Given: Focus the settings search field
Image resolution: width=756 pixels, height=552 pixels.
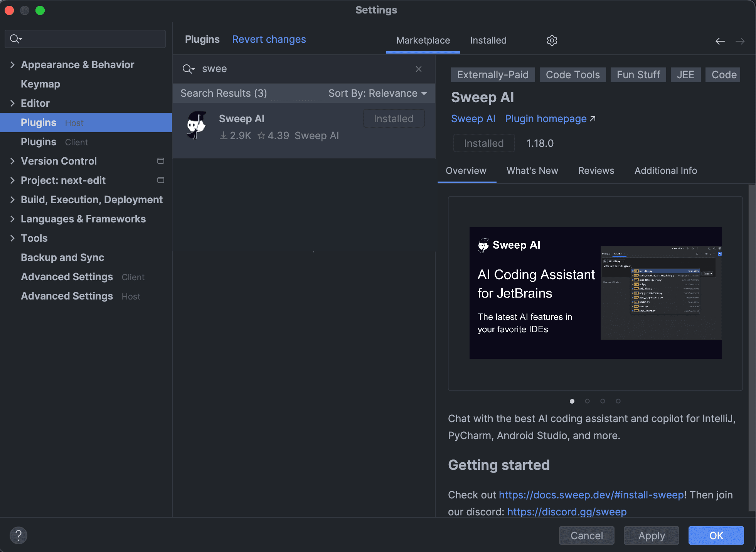Looking at the screenshot, I should 85,39.
